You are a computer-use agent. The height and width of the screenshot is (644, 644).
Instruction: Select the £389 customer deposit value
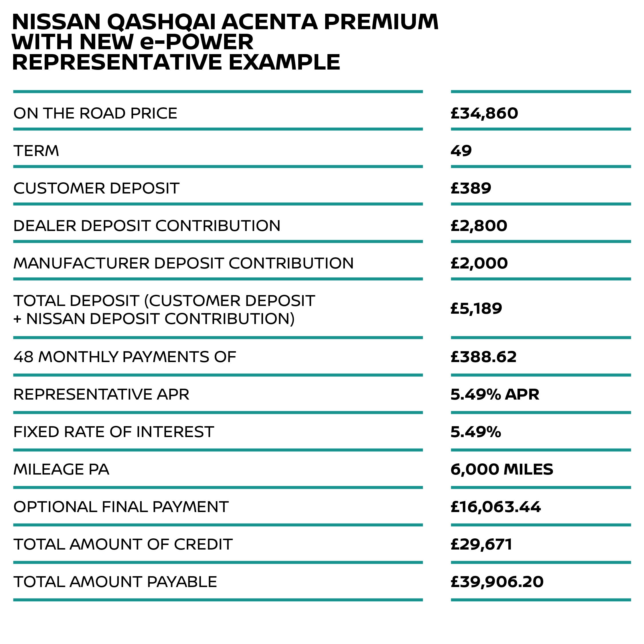471,188
